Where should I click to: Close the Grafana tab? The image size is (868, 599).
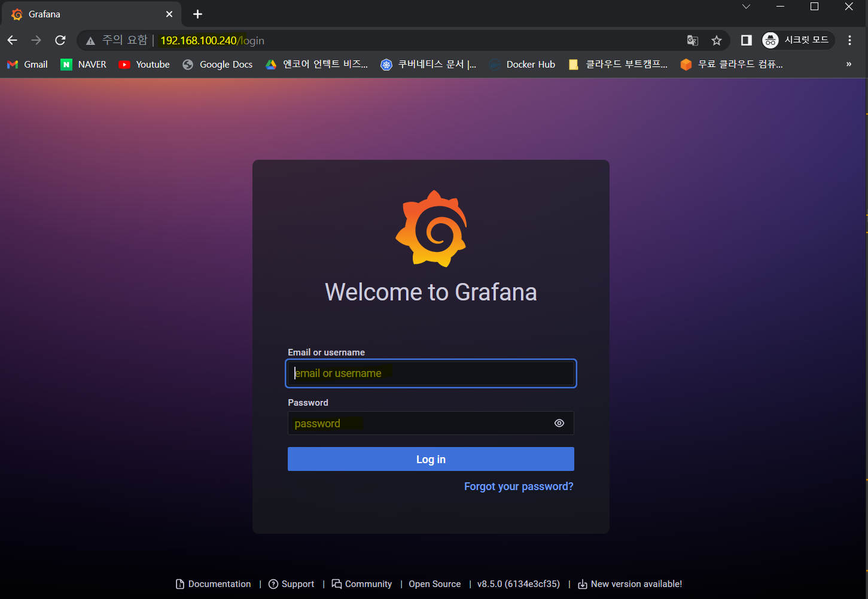pyautogui.click(x=169, y=14)
